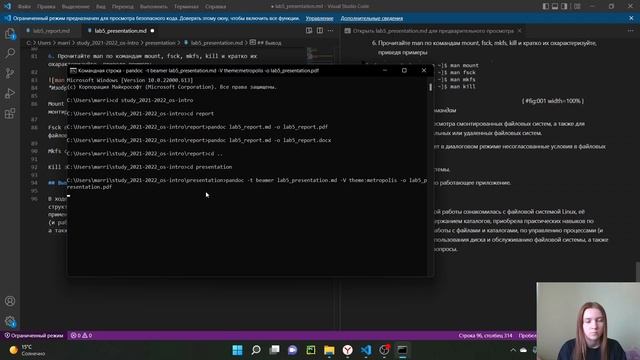
Task: Click the preview pane vertical scrollbar
Action: tap(637, 271)
